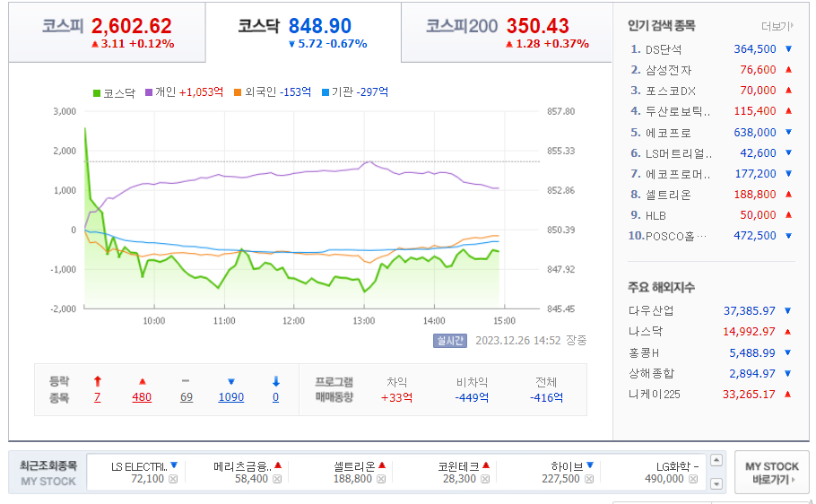Click falling stocks count 1090

[231, 397]
